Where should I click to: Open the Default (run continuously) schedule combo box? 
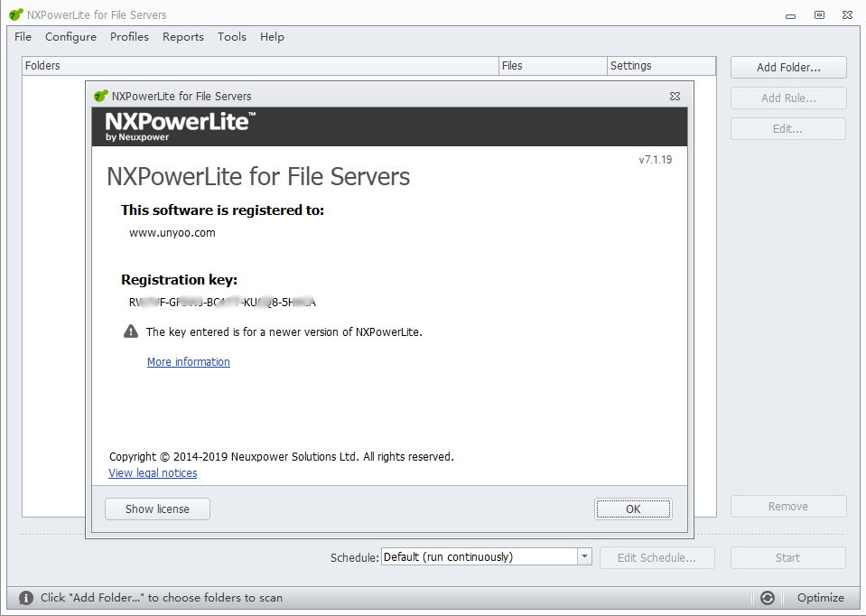point(486,556)
